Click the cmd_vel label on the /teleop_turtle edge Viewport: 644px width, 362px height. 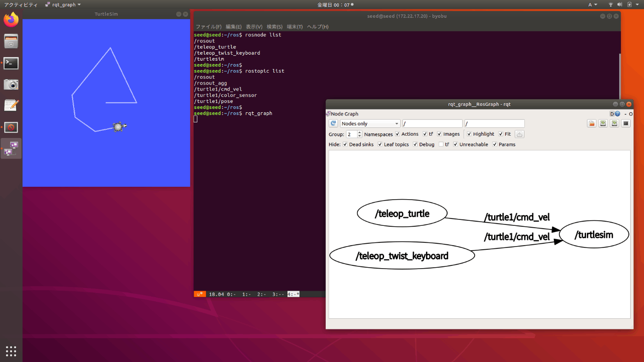click(517, 217)
